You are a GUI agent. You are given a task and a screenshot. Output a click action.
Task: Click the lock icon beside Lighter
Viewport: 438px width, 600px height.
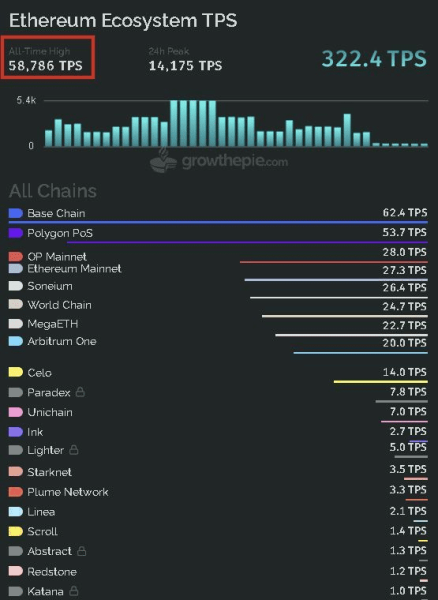(74, 450)
